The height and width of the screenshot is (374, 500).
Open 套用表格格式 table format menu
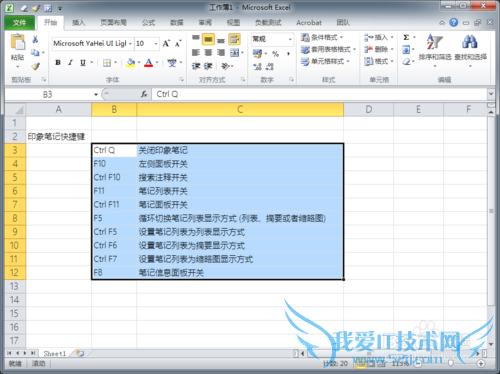(328, 50)
